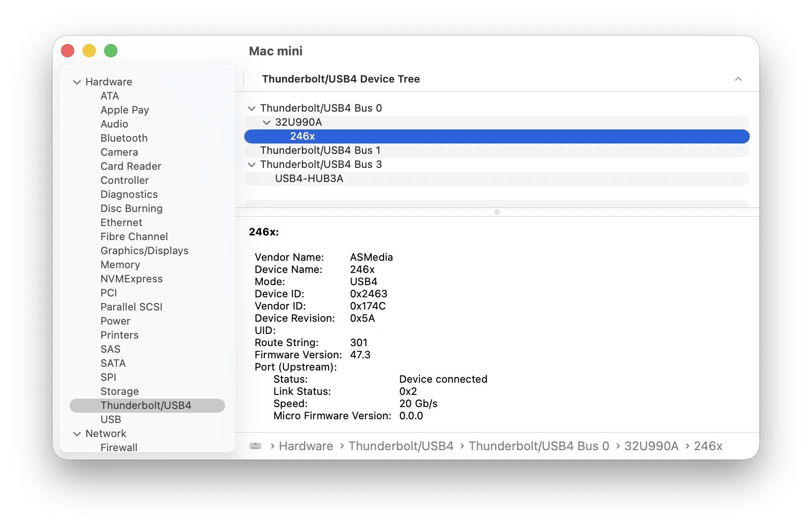
Task: Select USB in the Hardware sidebar
Action: pos(111,419)
